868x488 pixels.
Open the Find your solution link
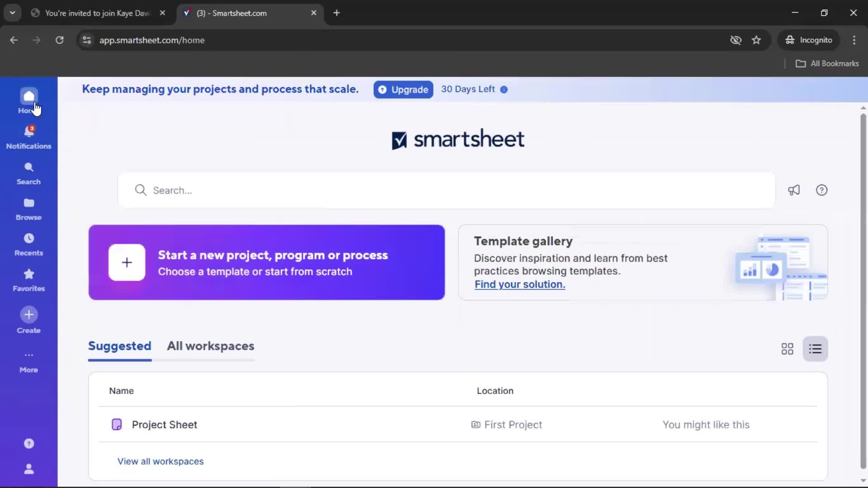pyautogui.click(x=519, y=285)
